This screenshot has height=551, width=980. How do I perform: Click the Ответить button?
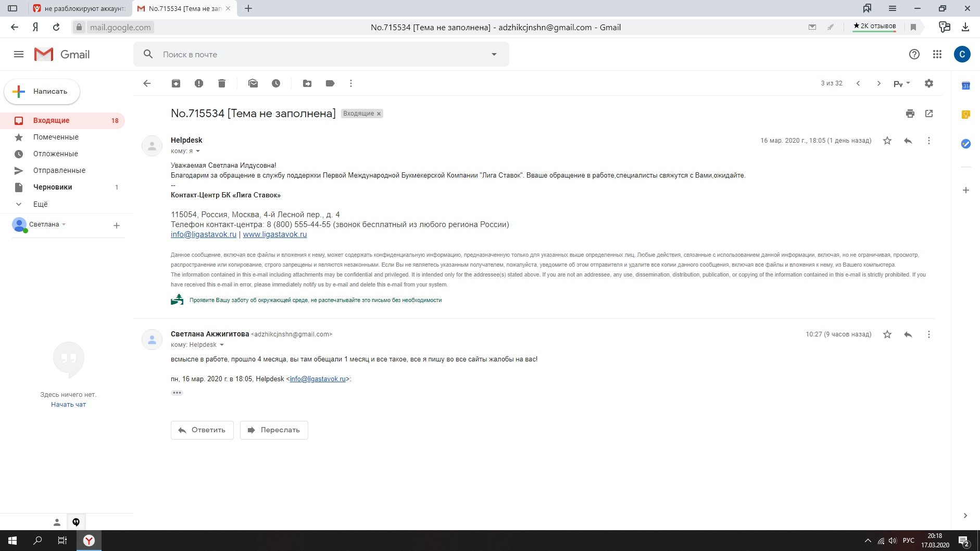tap(202, 430)
